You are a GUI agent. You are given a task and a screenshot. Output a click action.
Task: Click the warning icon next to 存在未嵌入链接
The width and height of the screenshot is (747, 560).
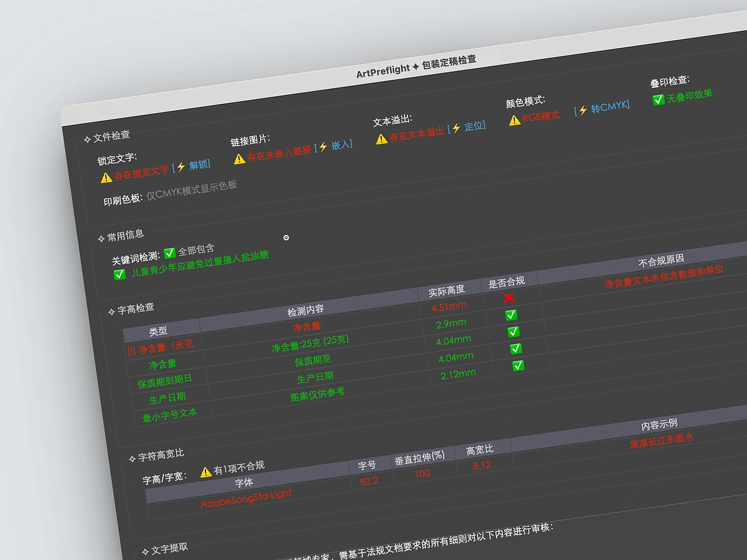(x=239, y=159)
